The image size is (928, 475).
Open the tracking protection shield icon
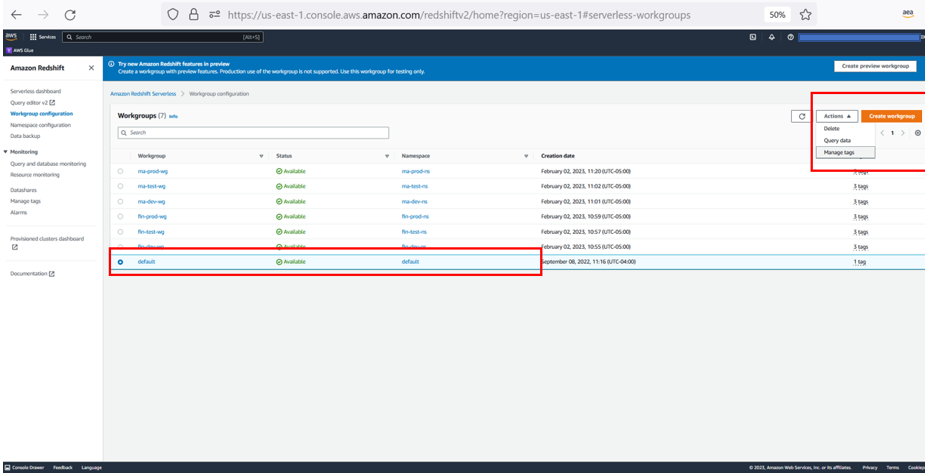tap(173, 15)
